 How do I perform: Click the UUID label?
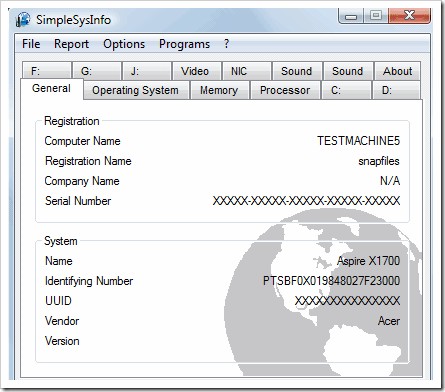(58, 301)
